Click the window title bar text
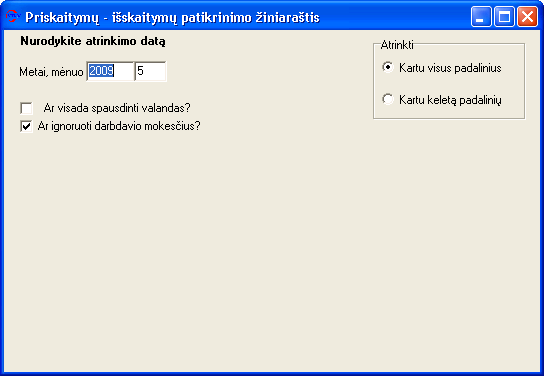The width and height of the screenshot is (544, 376). 172,17
